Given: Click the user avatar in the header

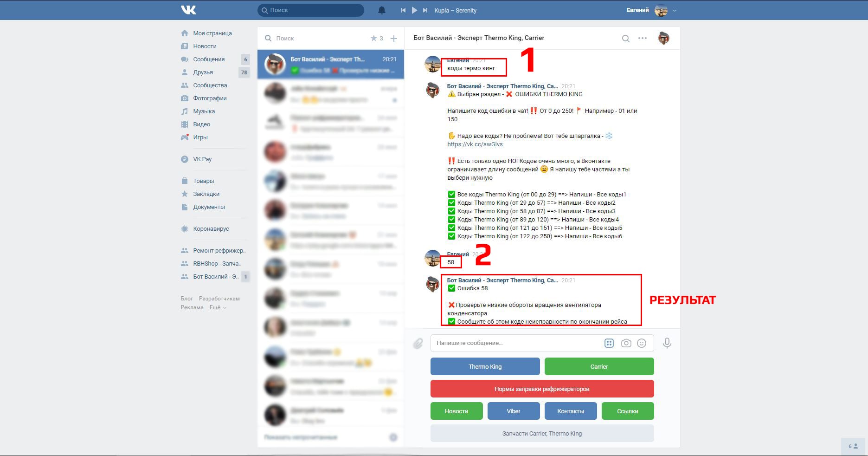Looking at the screenshot, I should (661, 10).
